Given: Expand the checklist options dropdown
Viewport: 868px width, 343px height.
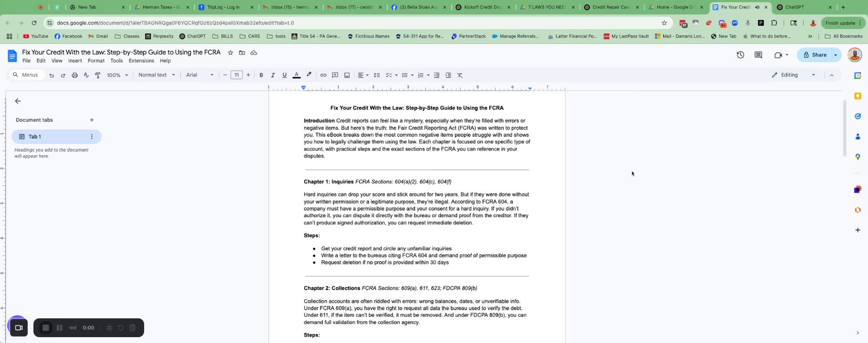Looking at the screenshot, I should coord(396,75).
